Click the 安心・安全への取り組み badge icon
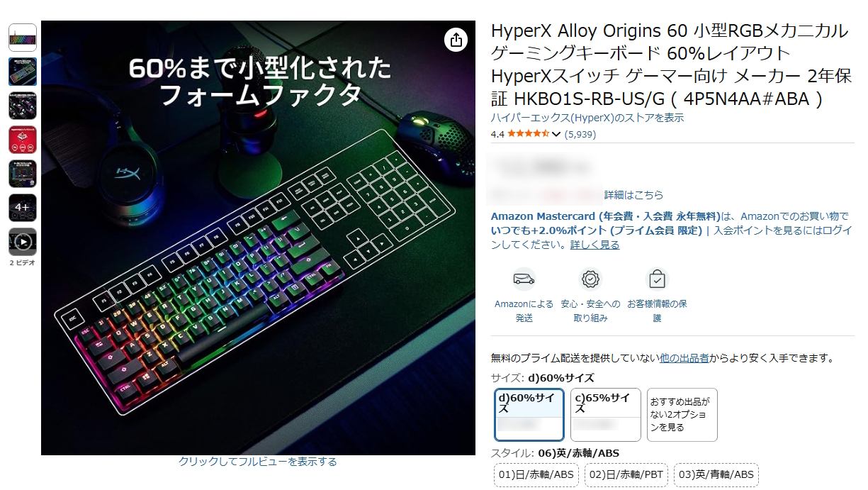 coord(590,279)
